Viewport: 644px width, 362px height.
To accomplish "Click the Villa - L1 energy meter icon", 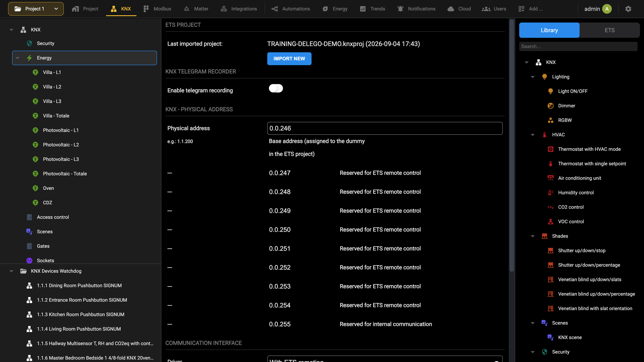I will [x=35, y=72].
